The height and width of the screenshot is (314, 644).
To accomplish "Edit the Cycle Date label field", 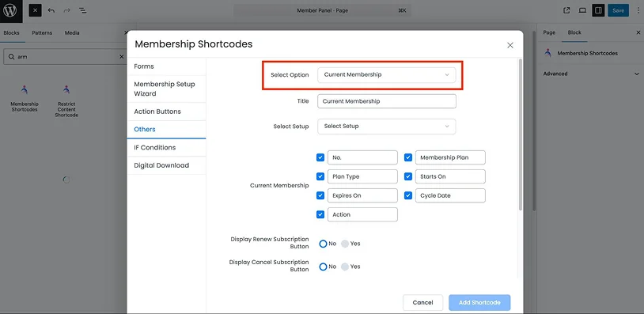I will click(450, 195).
